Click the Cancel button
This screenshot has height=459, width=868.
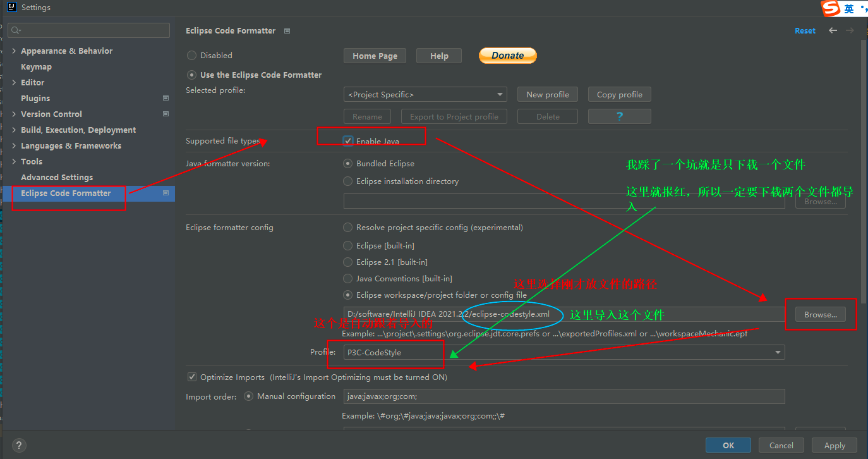point(781,445)
